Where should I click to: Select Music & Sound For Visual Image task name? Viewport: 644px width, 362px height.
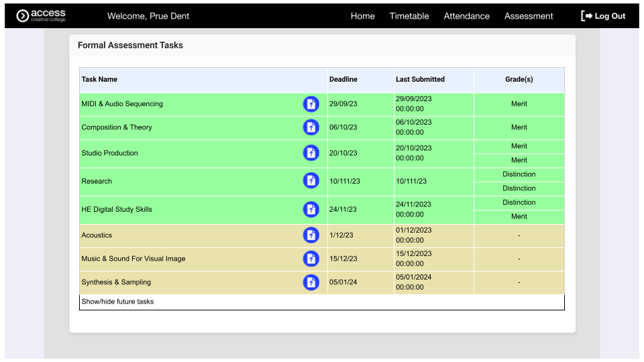133,259
